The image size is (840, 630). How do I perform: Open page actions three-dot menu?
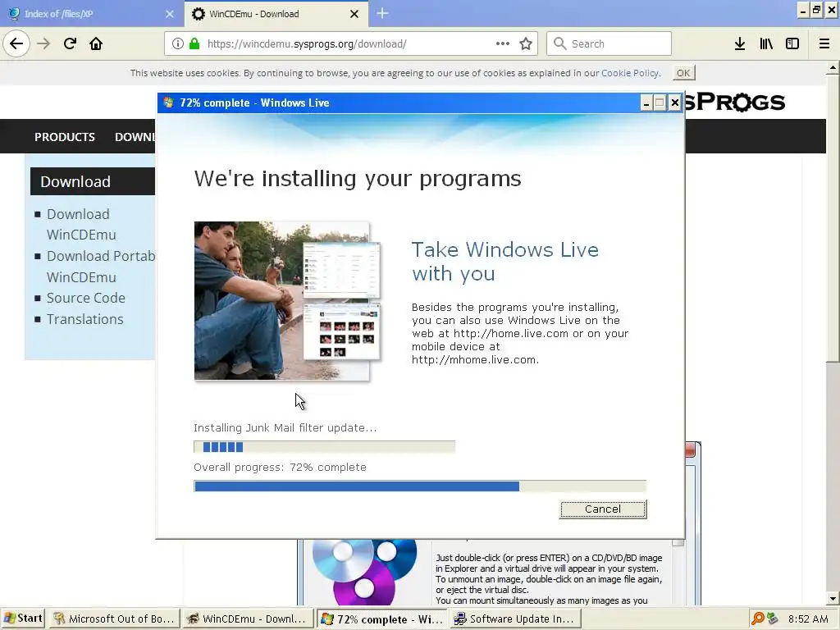503,44
